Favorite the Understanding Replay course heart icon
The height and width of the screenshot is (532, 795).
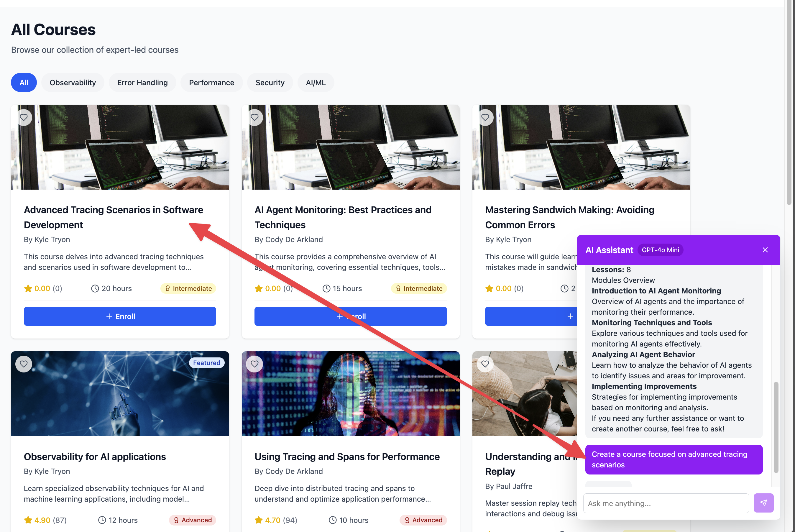(x=485, y=364)
